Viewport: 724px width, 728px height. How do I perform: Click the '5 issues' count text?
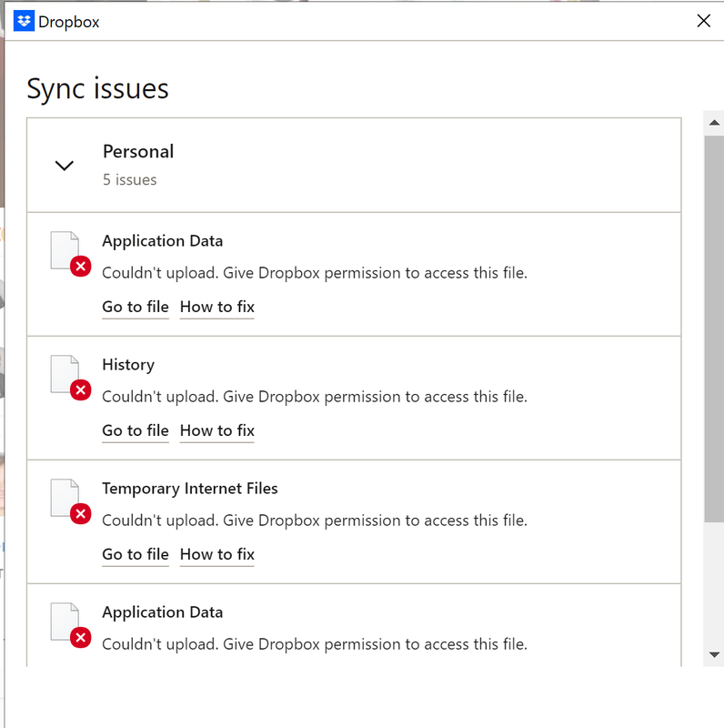coord(129,180)
